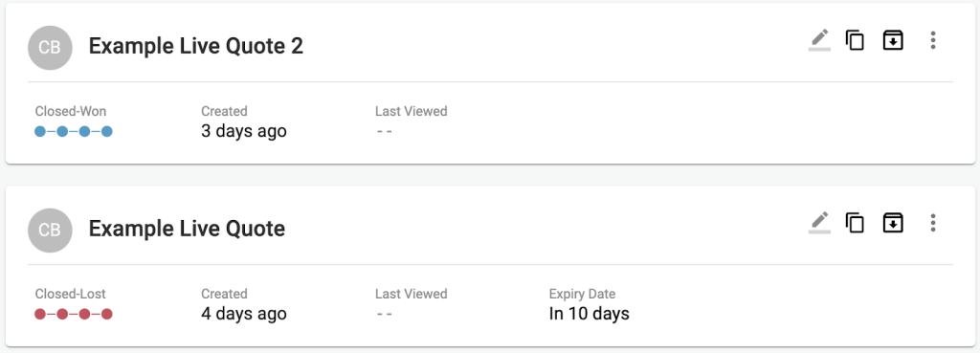Archive Example Live Quote 2
The image size is (980, 353).
[x=893, y=40]
